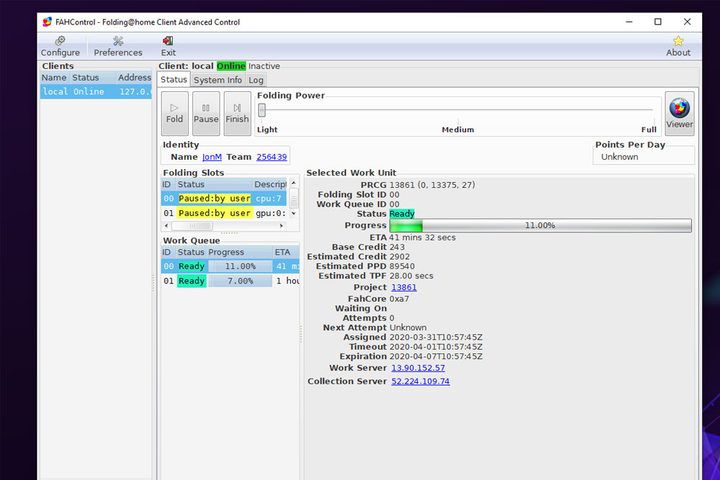The width and height of the screenshot is (720, 480).
Task: Click the red Exit icon
Action: [x=168, y=41]
